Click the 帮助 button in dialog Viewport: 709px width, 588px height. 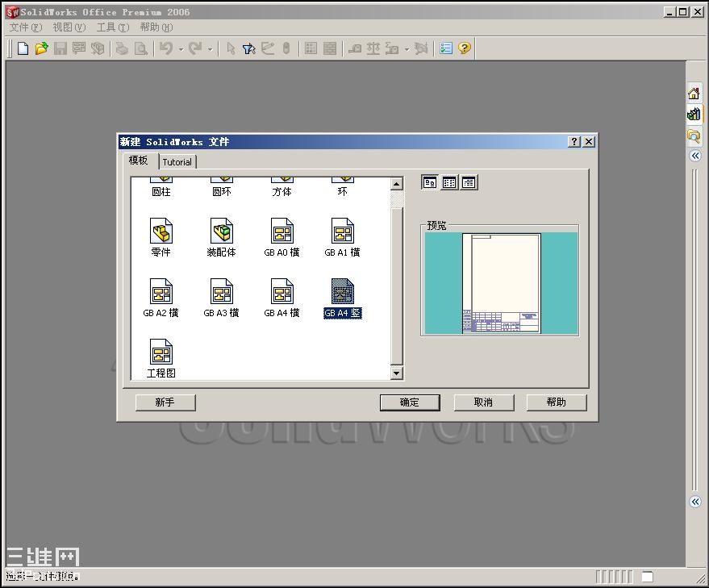point(557,402)
